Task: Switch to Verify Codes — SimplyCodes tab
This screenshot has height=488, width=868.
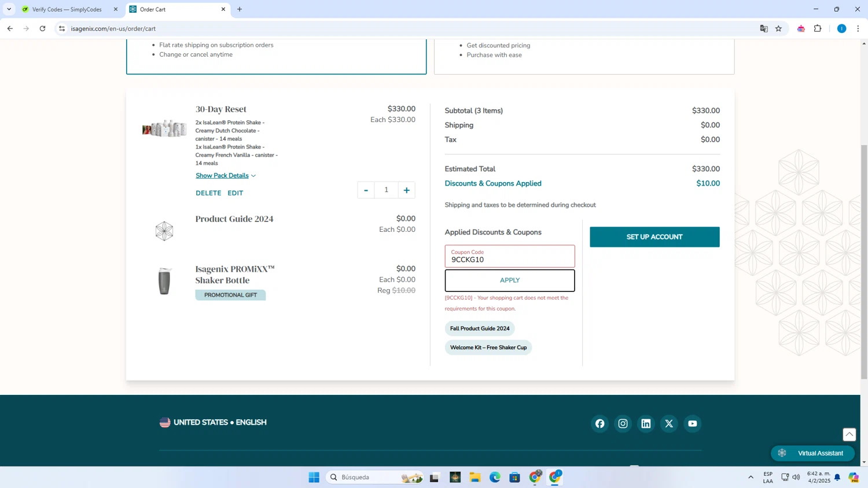Action: click(x=67, y=9)
